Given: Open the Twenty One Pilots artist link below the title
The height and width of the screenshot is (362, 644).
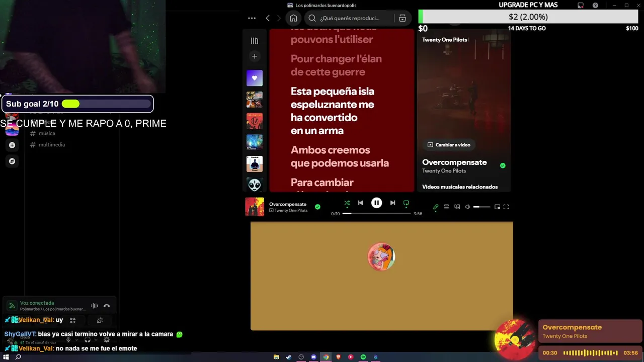Looking at the screenshot, I should [x=444, y=171].
